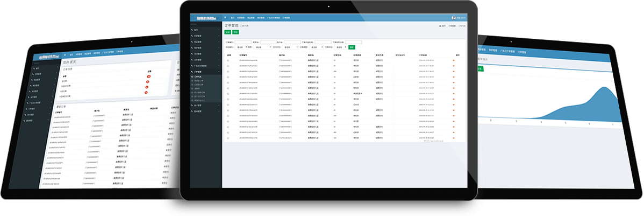
Task: Select the last order row checkbox
Action: click(228, 138)
